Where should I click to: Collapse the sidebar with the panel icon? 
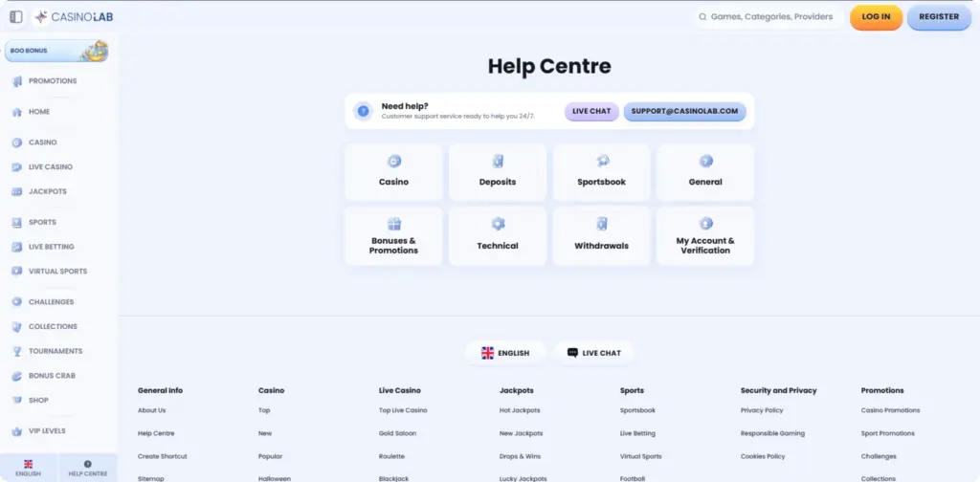point(16,17)
